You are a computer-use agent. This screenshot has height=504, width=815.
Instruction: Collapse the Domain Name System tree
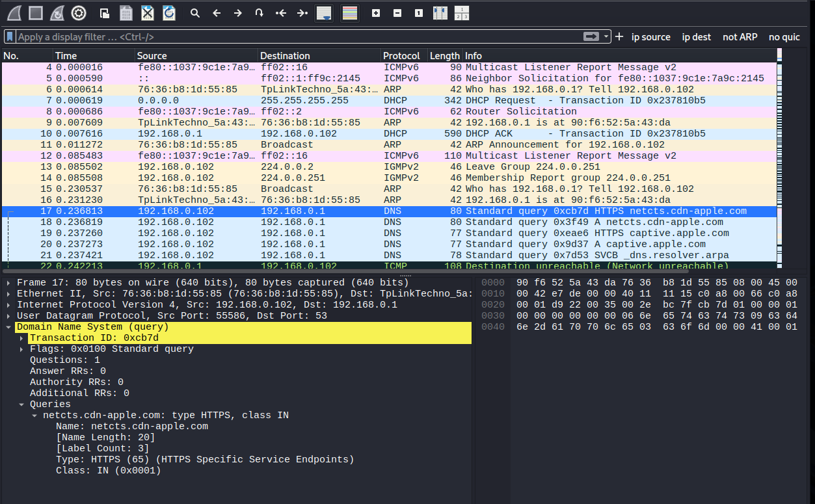(8, 326)
